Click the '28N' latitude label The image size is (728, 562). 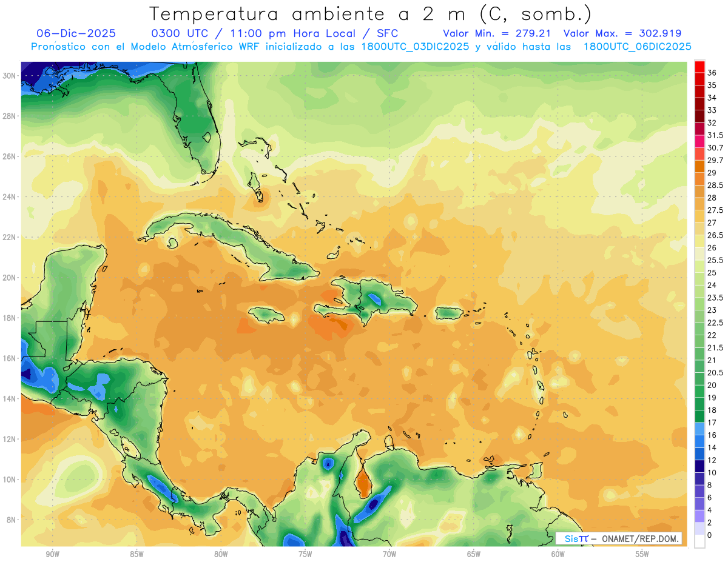point(10,116)
